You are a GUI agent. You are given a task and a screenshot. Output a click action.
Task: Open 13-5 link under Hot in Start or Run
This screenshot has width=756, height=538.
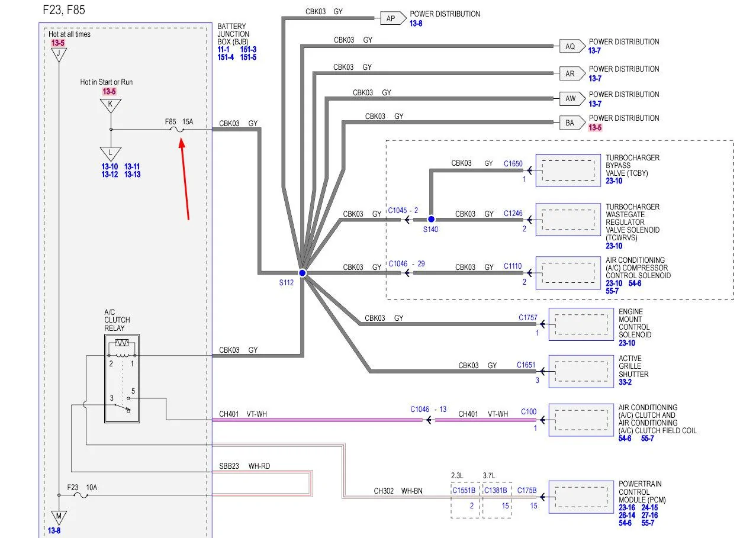110,91
